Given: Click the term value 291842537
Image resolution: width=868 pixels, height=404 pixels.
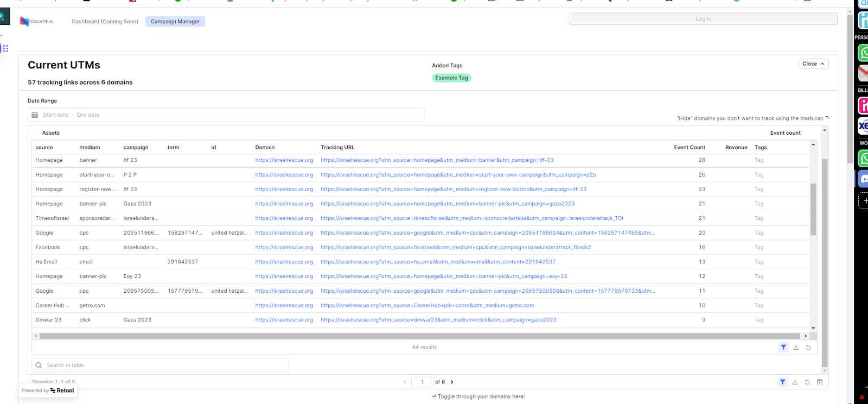Looking at the screenshot, I should pos(183,262).
